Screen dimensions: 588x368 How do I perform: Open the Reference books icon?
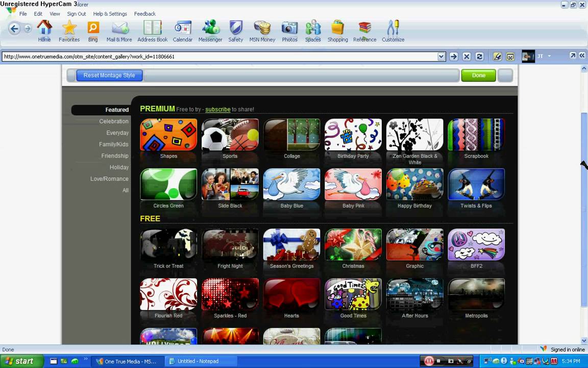point(364,31)
